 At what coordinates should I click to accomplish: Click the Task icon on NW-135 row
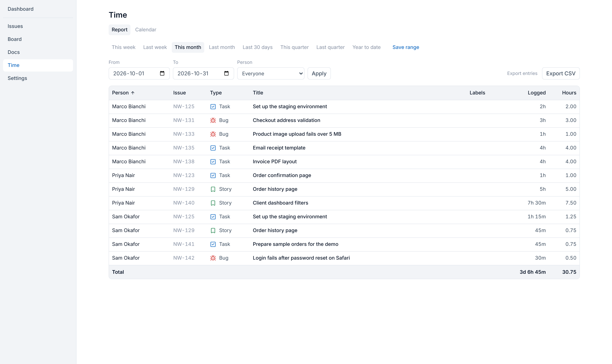(213, 148)
